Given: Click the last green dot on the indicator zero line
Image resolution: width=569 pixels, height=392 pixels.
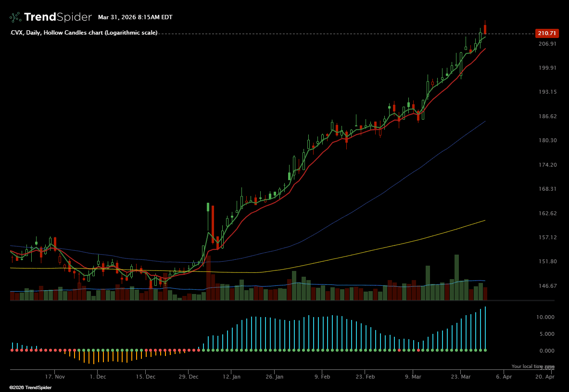Looking at the screenshot, I should tap(485, 350).
